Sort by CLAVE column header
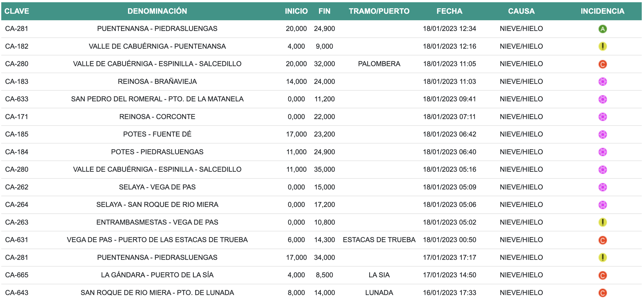 17,11
